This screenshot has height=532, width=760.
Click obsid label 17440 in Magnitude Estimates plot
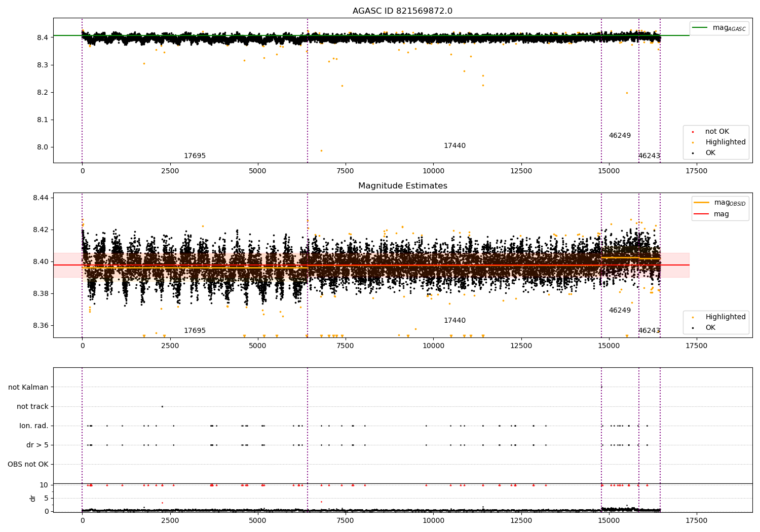[x=454, y=321]
